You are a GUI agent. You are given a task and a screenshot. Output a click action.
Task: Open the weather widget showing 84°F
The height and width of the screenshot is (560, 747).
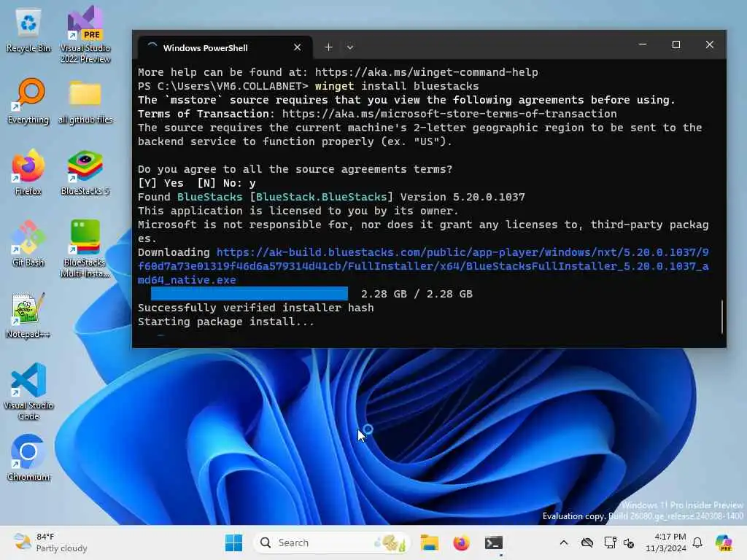pyautogui.click(x=50, y=542)
